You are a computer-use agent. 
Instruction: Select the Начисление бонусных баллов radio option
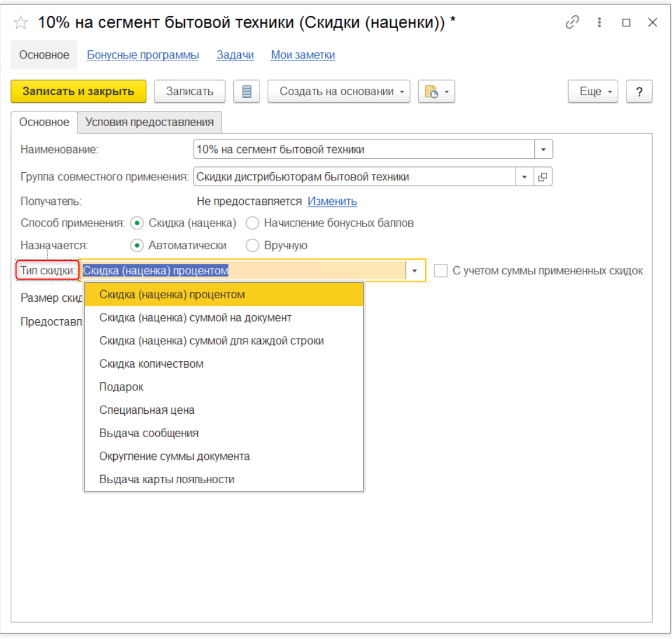253,223
